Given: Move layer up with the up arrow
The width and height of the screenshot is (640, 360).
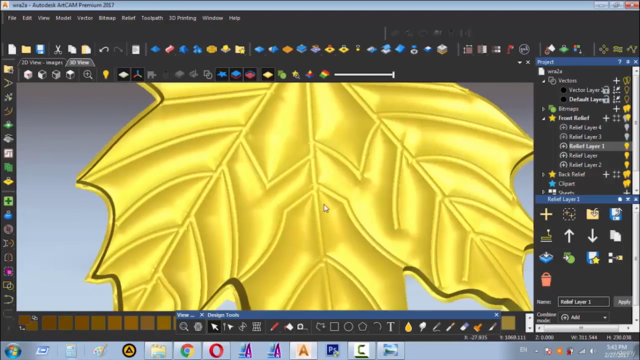Looking at the screenshot, I should [x=569, y=236].
